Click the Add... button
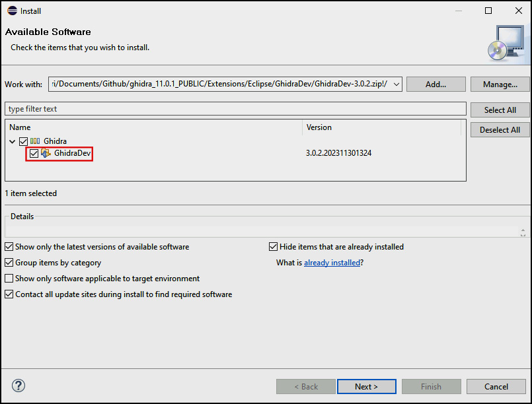The image size is (532, 404). 436,84
